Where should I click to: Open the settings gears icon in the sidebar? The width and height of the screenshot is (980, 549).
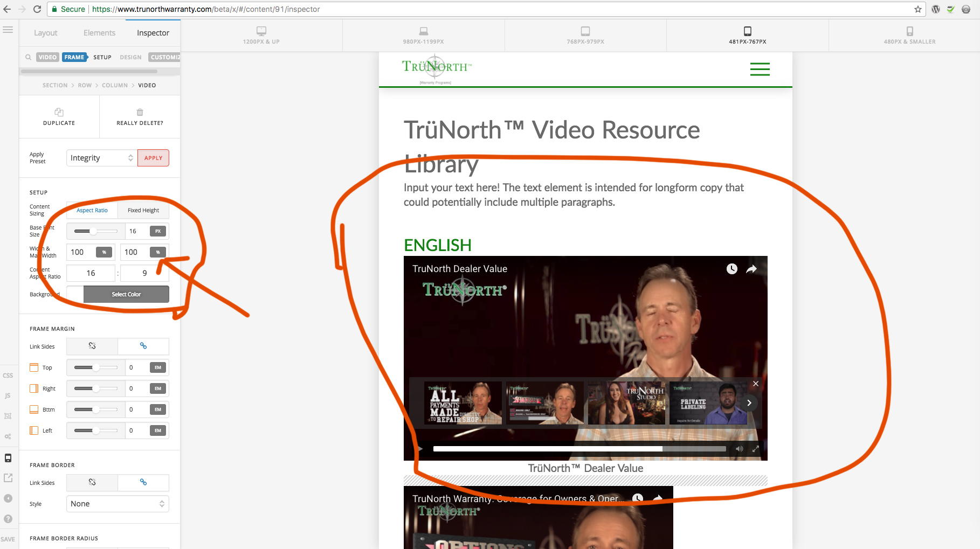click(x=8, y=436)
